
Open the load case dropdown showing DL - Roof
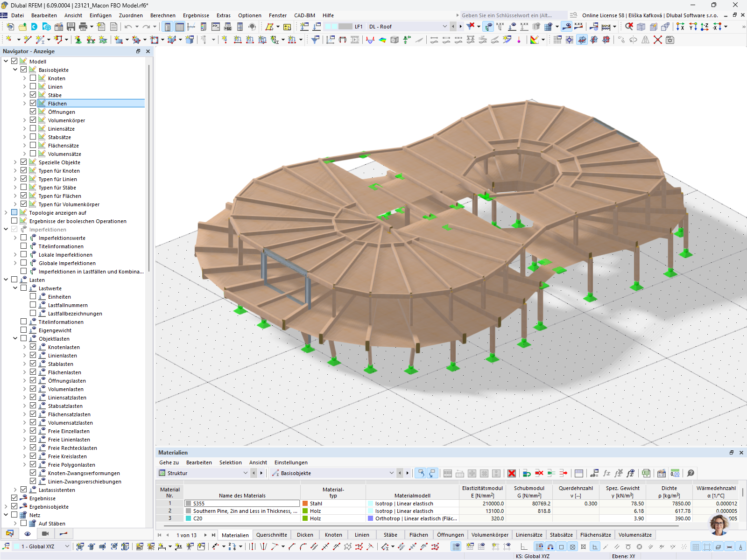point(444,27)
